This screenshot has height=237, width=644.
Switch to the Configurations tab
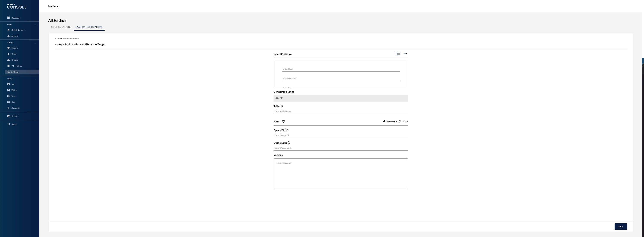pos(61,27)
